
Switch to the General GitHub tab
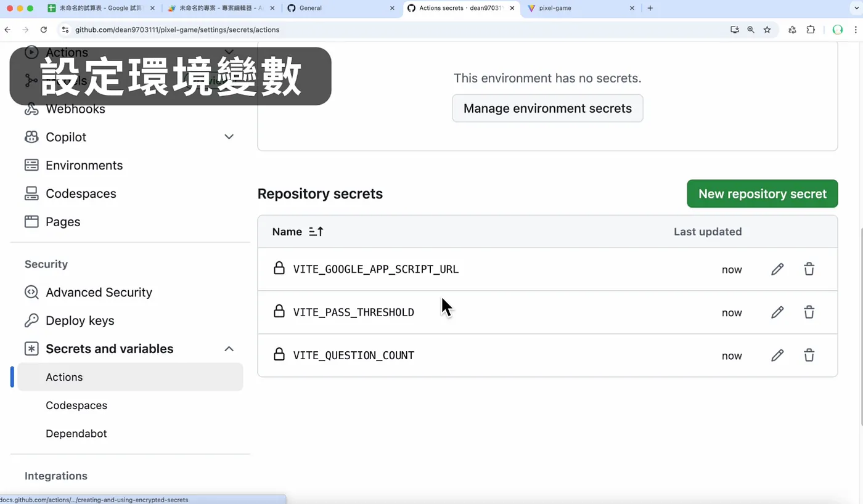click(341, 8)
